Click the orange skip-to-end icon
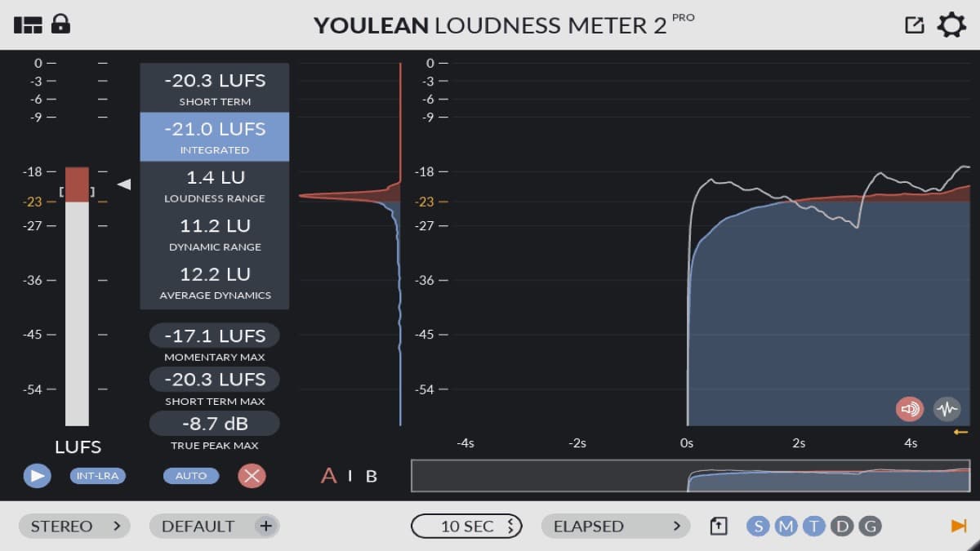980x551 pixels. point(959,527)
